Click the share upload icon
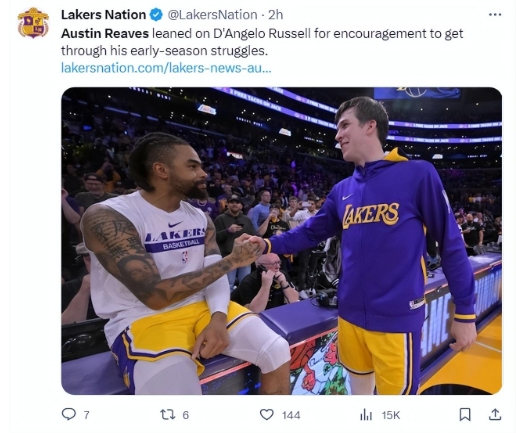The image size is (516, 433). click(495, 414)
